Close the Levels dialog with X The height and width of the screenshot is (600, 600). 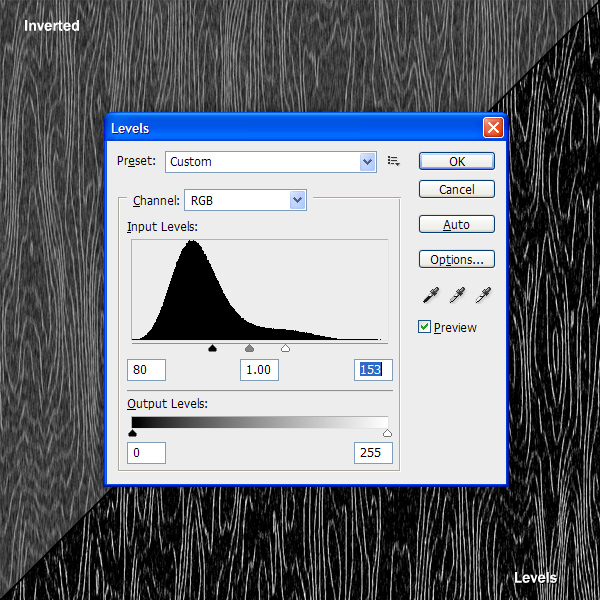point(493,127)
